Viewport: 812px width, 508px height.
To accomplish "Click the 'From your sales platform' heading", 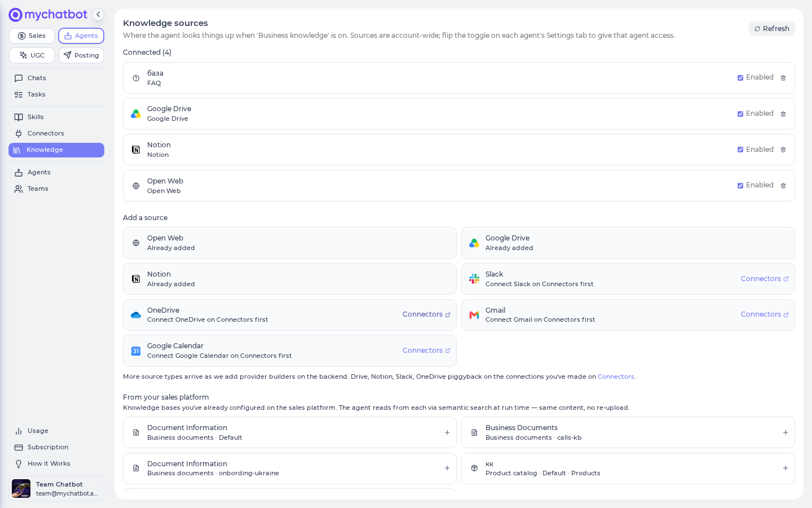I will 166,397.
